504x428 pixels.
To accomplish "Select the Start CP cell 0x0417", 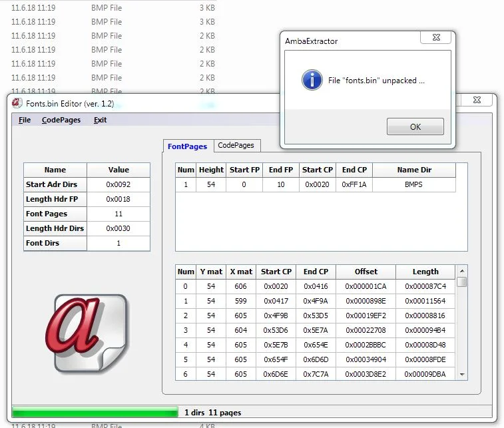I will coord(276,301).
